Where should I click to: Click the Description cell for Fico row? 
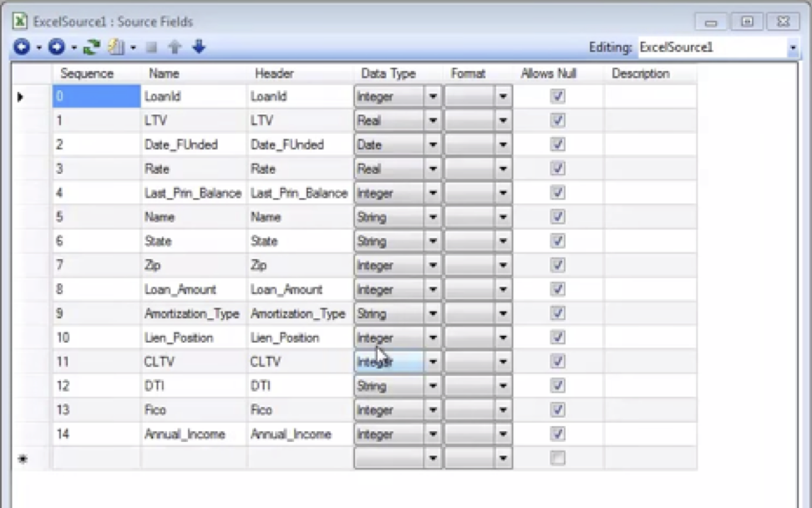[x=650, y=410]
